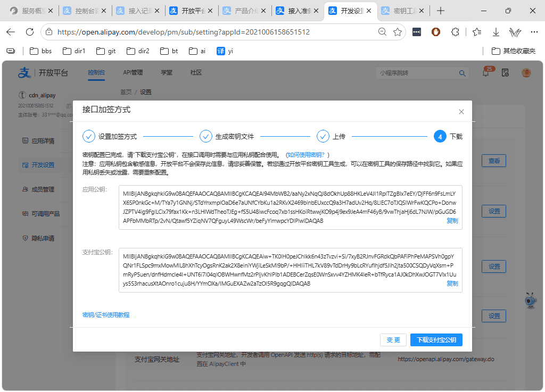Open the 如何使用密钥? help link
545x392 pixels.
pyautogui.click(x=306, y=155)
